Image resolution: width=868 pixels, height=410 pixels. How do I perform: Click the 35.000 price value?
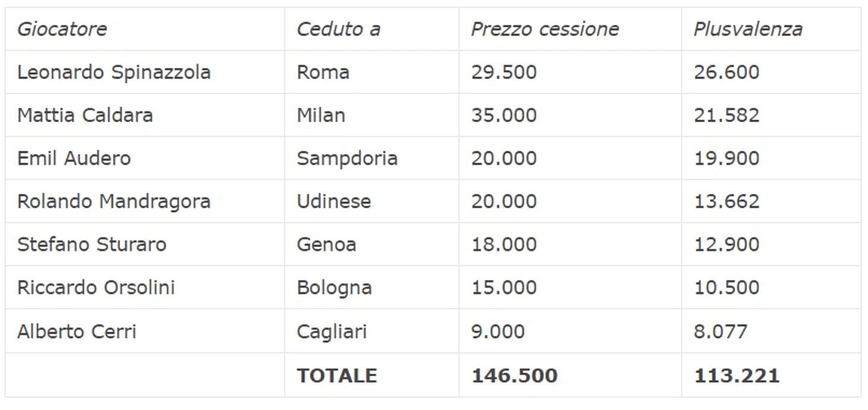pyautogui.click(x=504, y=115)
